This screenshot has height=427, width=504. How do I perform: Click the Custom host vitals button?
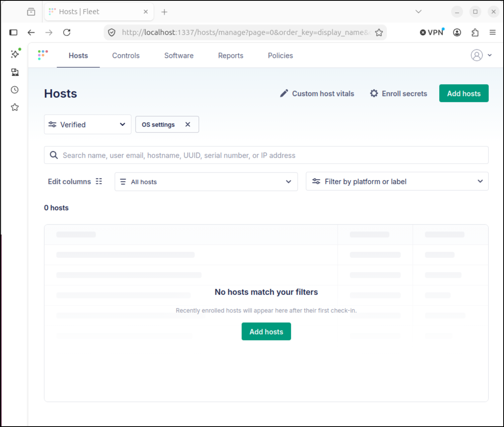[x=317, y=93]
